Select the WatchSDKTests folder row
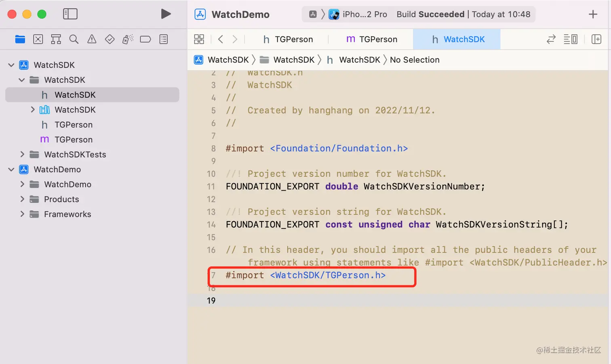This screenshot has height=364, width=611. click(x=92, y=155)
